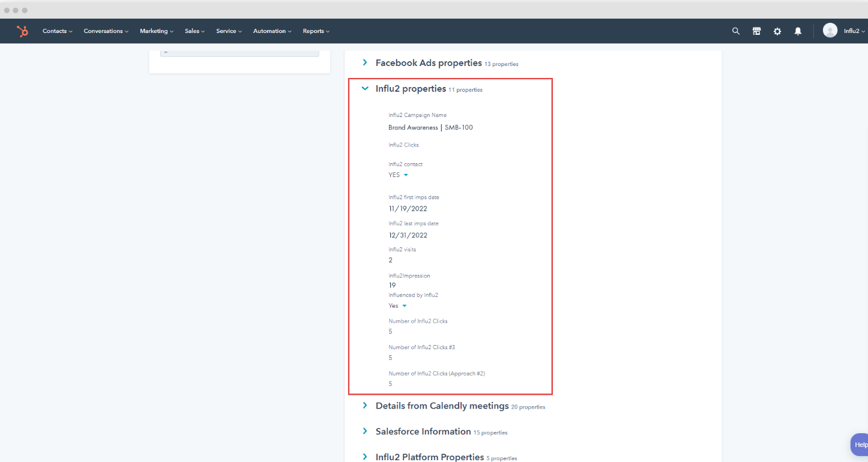Screen dimensions: 868x462
Task: Click the '11 properties' count text
Action: click(465, 90)
